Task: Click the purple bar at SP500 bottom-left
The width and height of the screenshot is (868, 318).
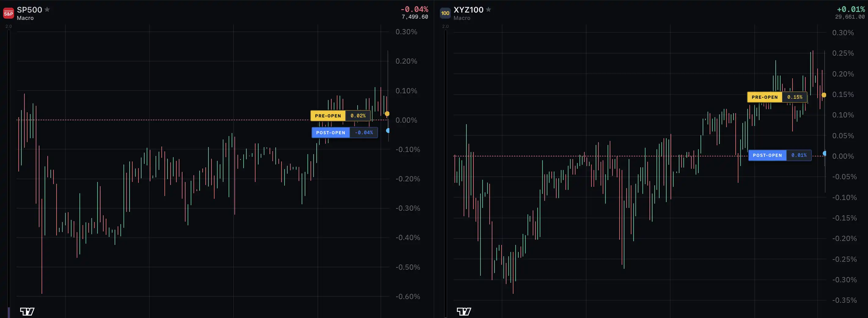Action: coord(9,312)
